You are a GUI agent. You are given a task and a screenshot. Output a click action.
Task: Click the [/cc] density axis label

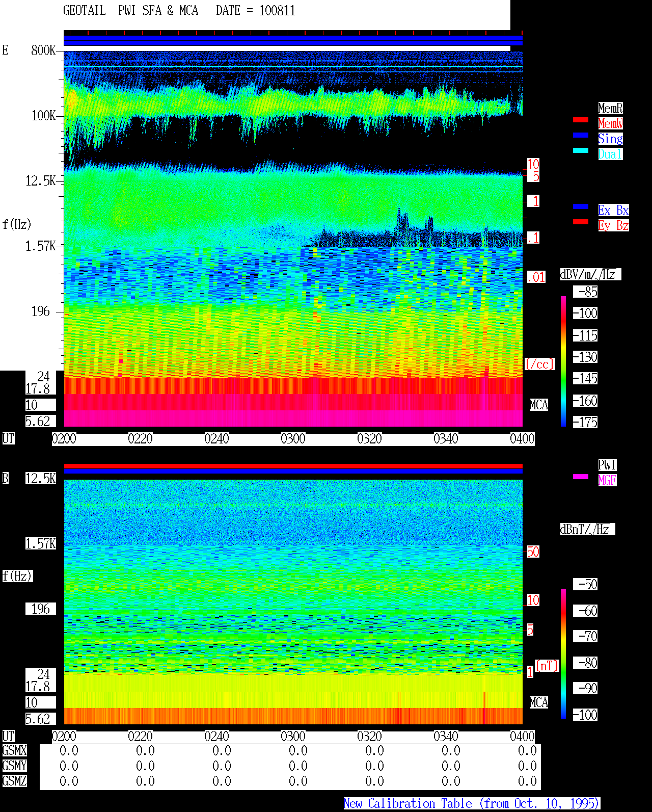coord(539,364)
